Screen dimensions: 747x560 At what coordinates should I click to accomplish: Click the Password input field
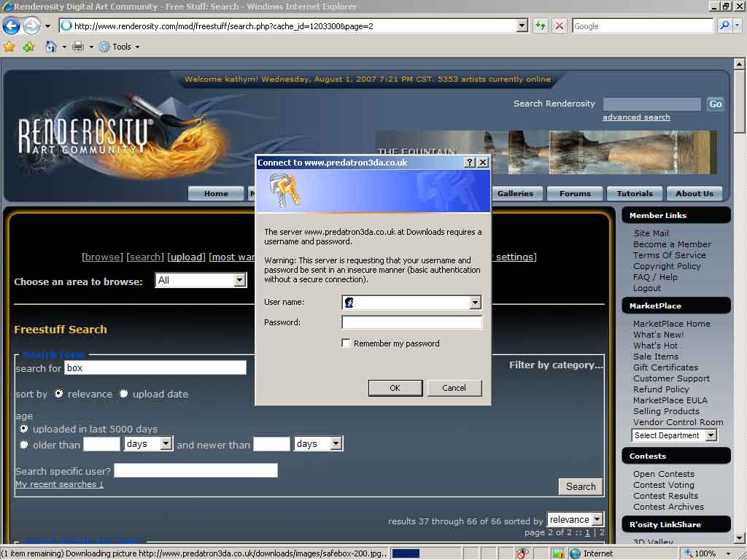411,322
